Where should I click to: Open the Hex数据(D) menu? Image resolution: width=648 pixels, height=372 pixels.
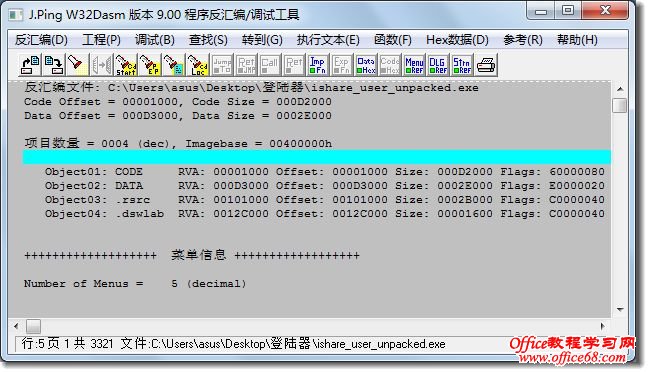[457, 40]
